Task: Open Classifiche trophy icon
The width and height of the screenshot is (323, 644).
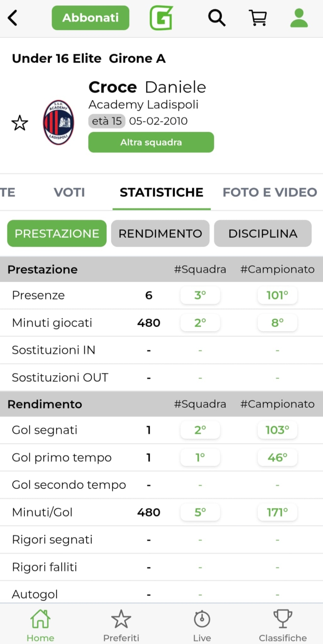Action: click(283, 625)
